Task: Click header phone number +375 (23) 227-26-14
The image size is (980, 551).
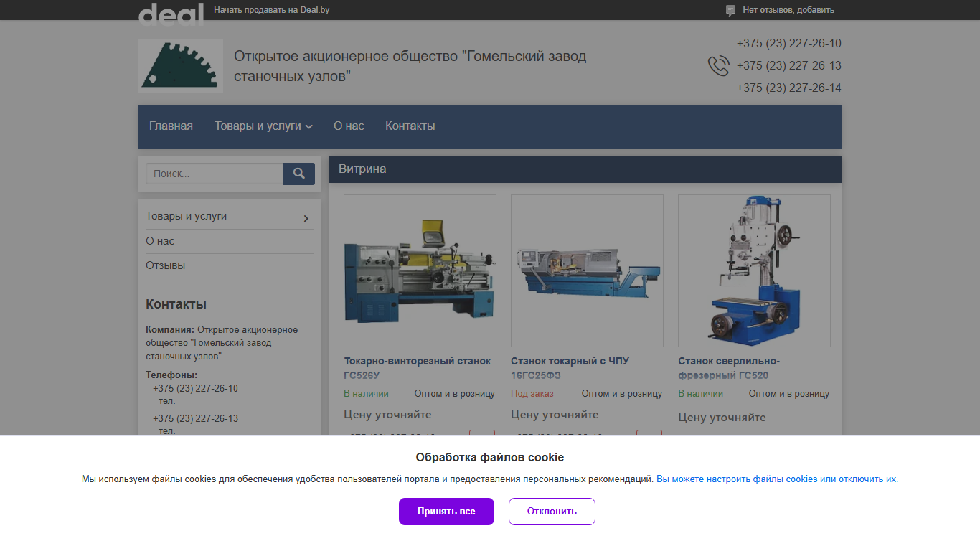Action: coord(788,88)
